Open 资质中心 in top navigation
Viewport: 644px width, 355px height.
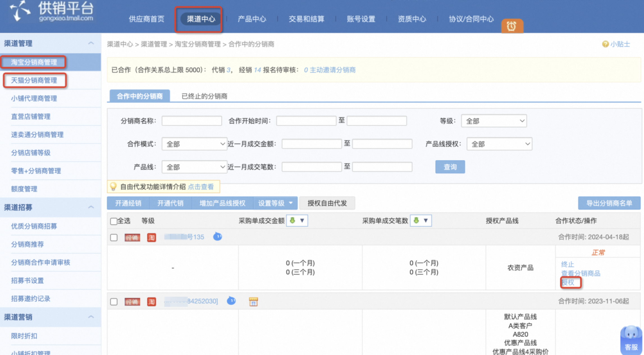pyautogui.click(x=412, y=19)
